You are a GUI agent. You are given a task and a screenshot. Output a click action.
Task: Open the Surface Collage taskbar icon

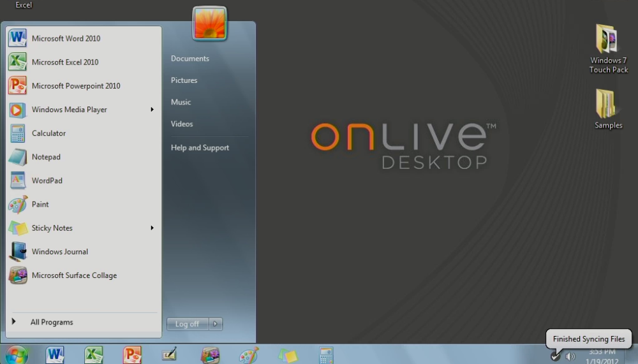210,355
